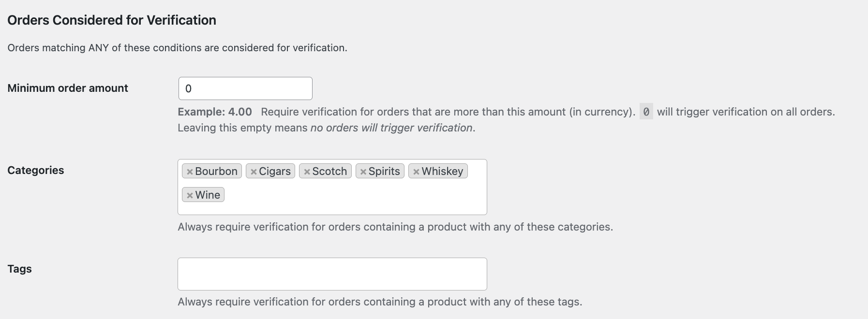Remove the Bourbon category tag
Screen dimensions: 868x319
coord(190,172)
